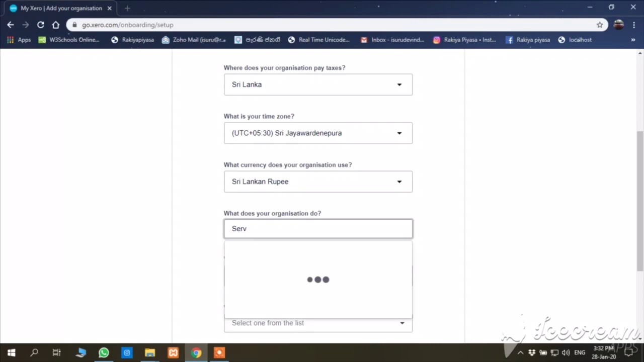Open WhatsApp from the taskbar
The width and height of the screenshot is (644, 362).
104,352
